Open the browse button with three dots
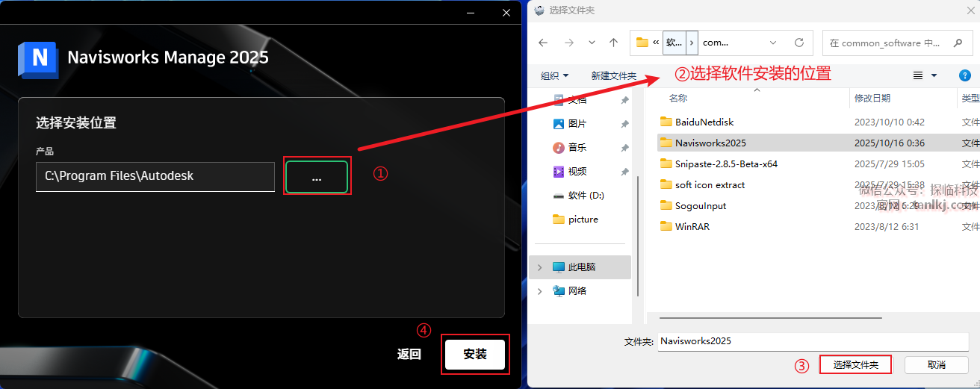The height and width of the screenshot is (389, 980). pos(317,177)
